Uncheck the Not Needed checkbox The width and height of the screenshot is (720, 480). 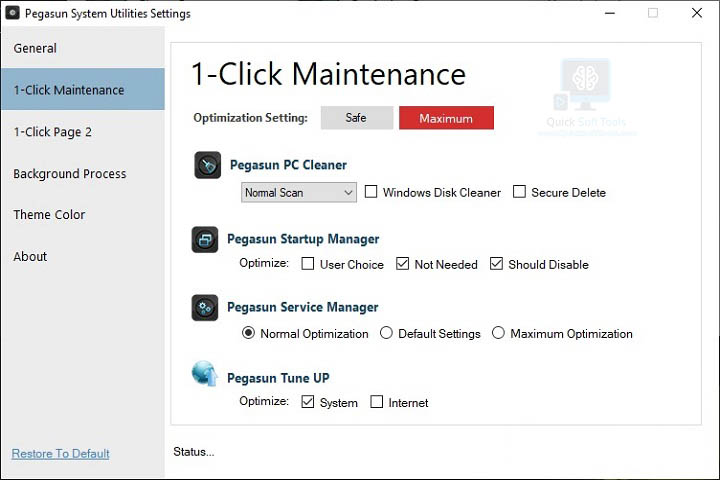click(x=402, y=264)
